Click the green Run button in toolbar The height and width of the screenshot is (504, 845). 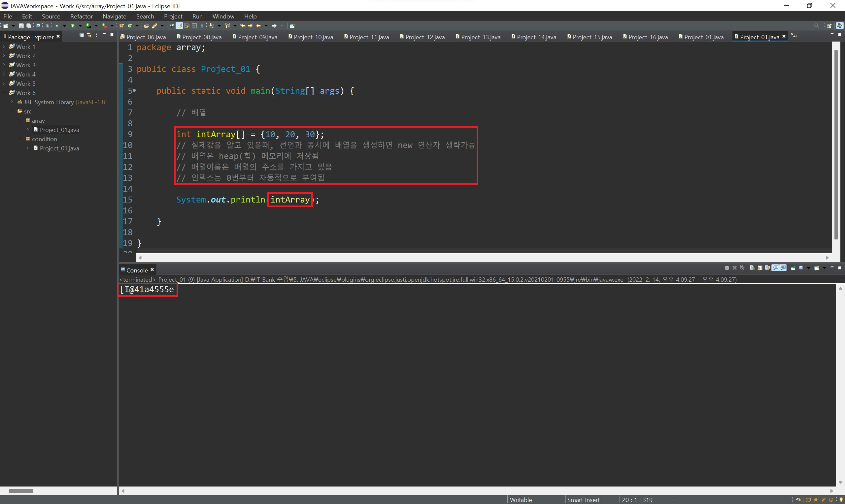(72, 26)
